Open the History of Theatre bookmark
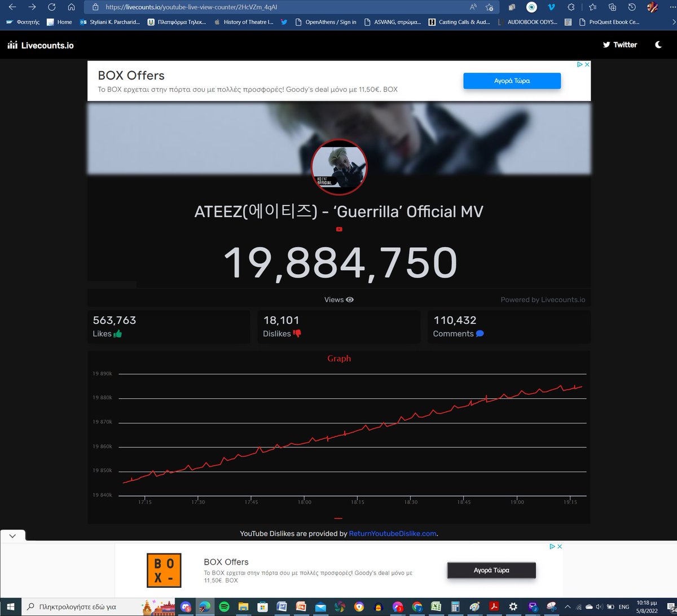This screenshot has width=677, height=616. (x=243, y=22)
